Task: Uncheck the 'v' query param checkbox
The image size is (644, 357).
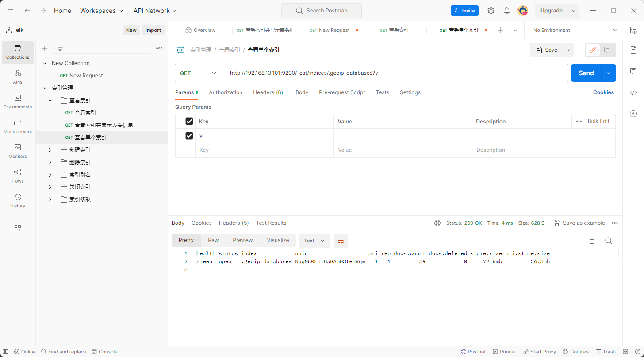Action: pyautogui.click(x=189, y=136)
